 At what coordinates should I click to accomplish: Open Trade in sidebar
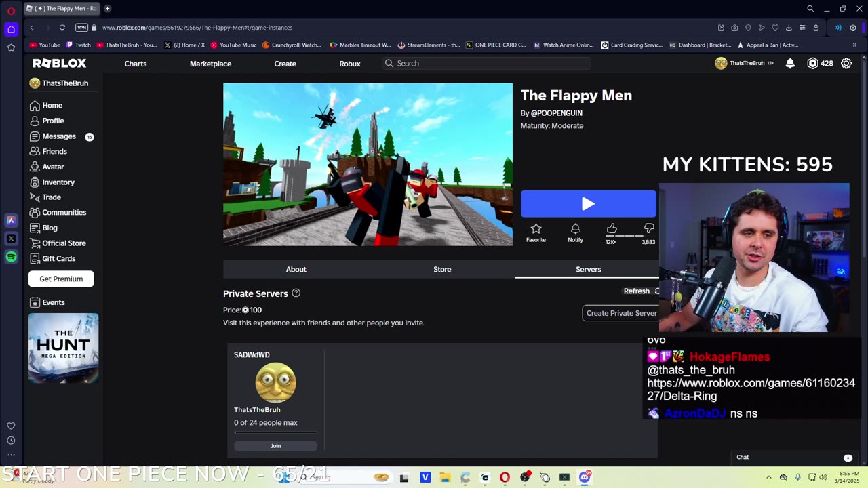45,197
